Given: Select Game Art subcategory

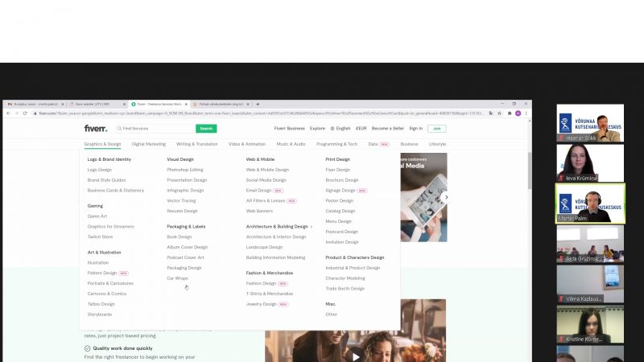Looking at the screenshot, I should point(97,216).
